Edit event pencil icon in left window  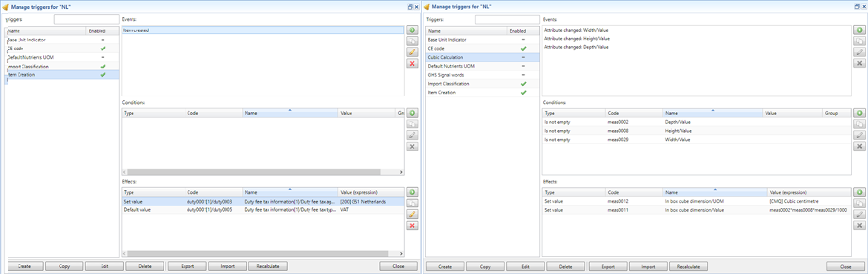(412, 53)
